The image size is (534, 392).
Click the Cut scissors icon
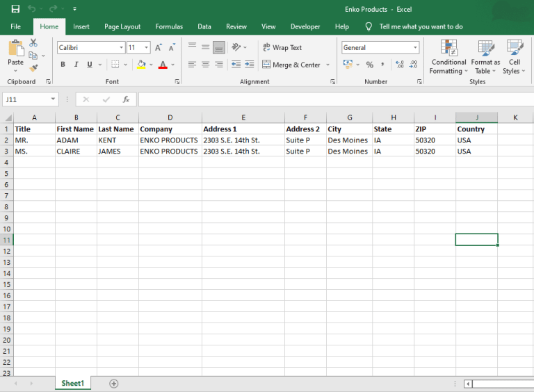[x=33, y=43]
